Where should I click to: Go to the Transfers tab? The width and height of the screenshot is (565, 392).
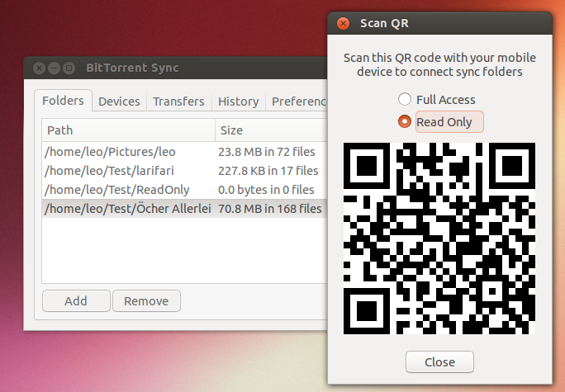coord(178,102)
